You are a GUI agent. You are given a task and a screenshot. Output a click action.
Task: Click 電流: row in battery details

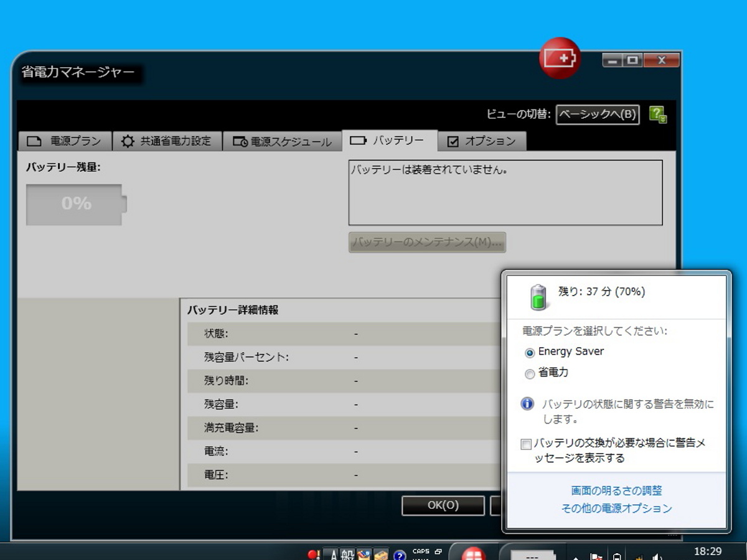point(344,451)
